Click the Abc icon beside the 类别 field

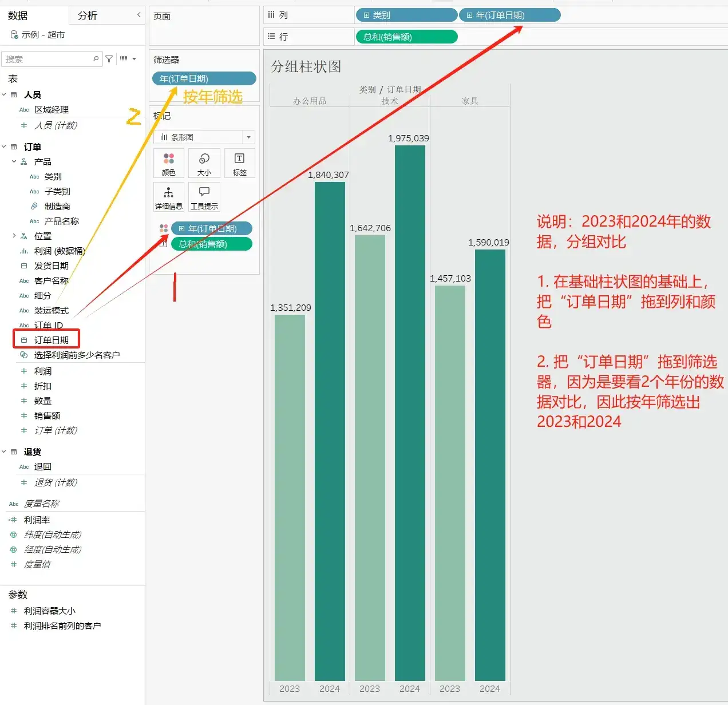click(x=34, y=176)
